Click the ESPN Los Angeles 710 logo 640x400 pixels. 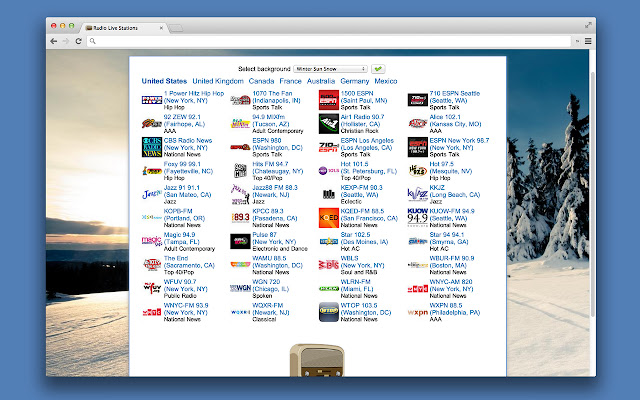click(x=329, y=147)
